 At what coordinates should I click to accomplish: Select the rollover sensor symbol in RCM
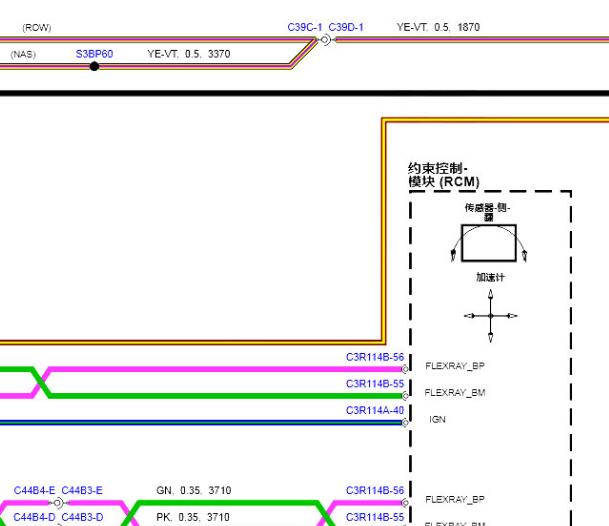pos(489,243)
